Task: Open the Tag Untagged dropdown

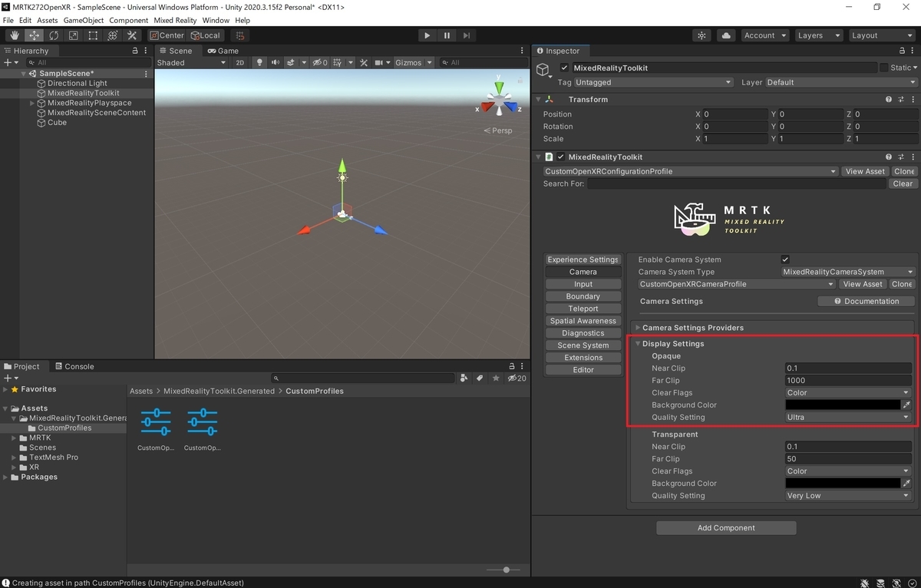Action: 653,83
